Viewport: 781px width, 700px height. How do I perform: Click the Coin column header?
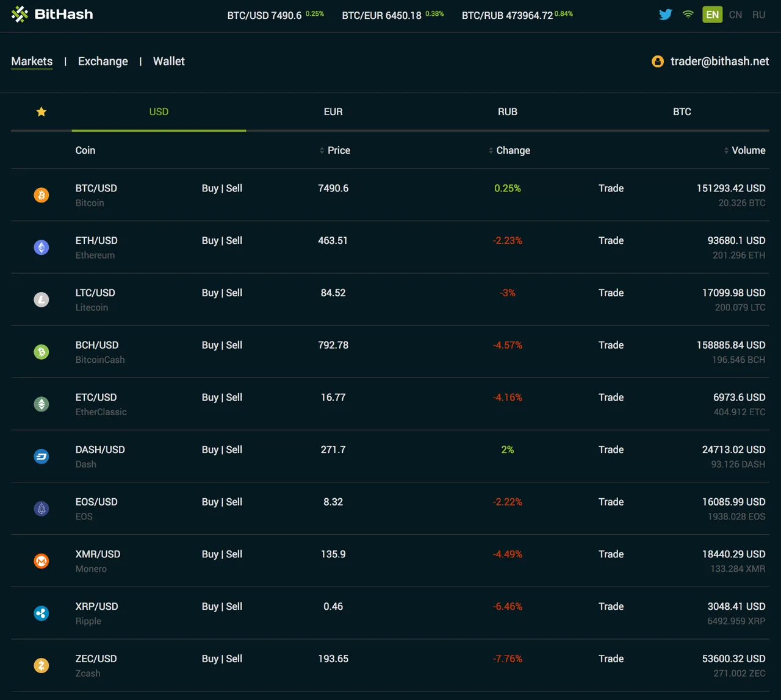pos(85,151)
